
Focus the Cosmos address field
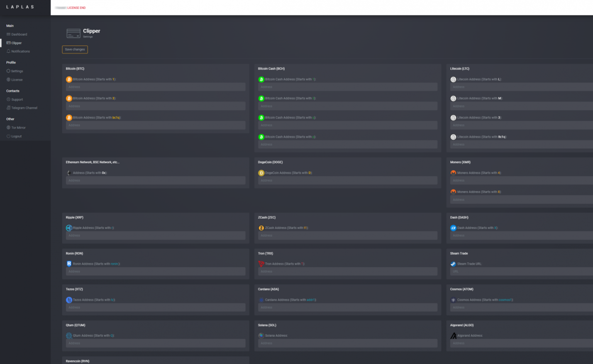522,308
